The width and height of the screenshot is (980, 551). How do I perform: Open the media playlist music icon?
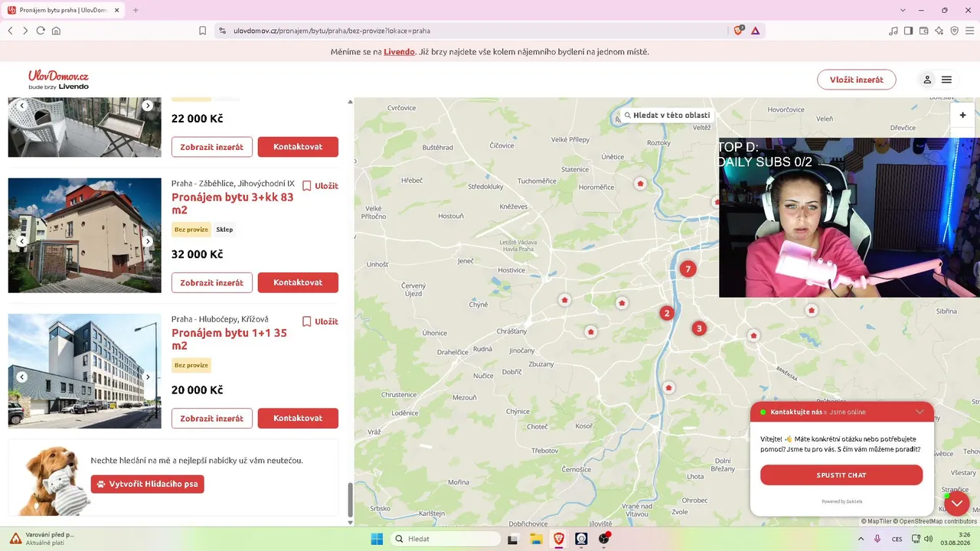pyautogui.click(x=893, y=31)
